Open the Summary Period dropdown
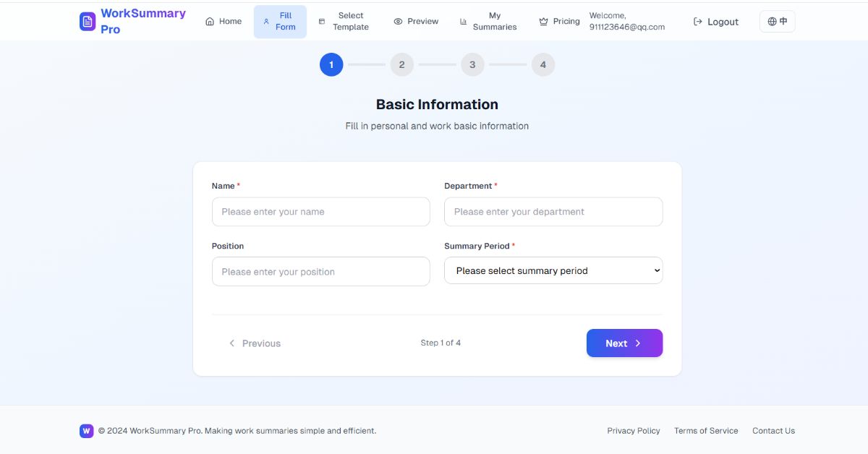 point(553,270)
